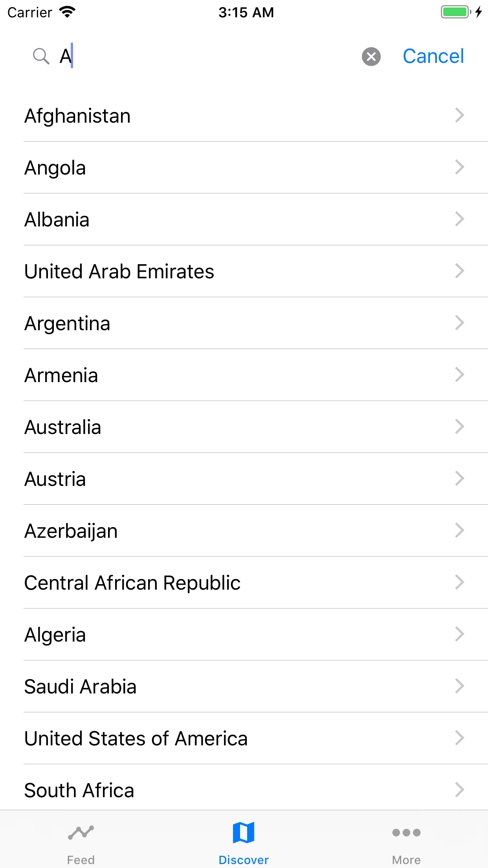Cancel the country search

tap(433, 56)
